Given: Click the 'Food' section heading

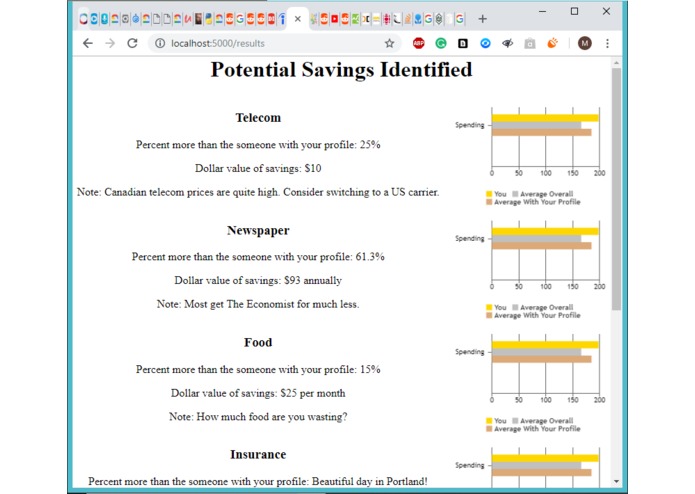Looking at the screenshot, I should click(x=258, y=342).
